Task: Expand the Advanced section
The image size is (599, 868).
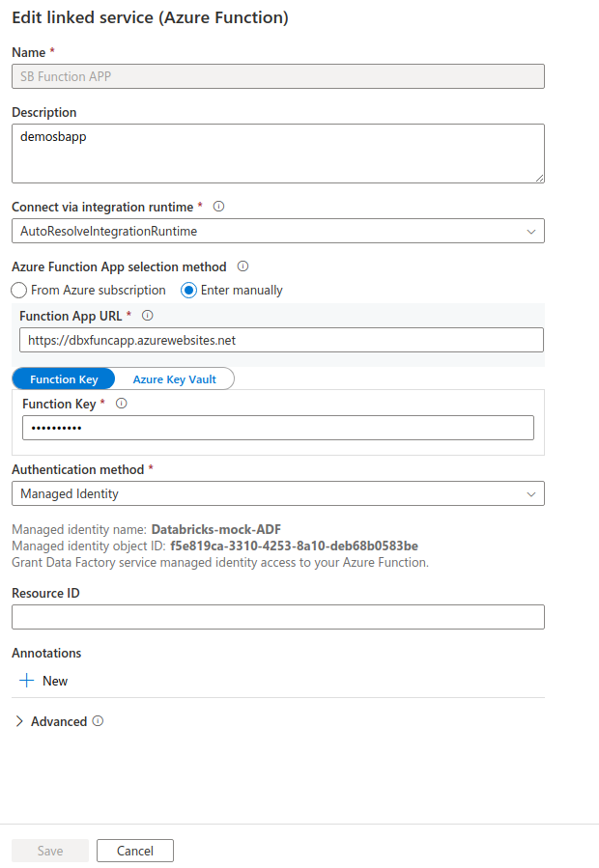Action: tap(19, 721)
